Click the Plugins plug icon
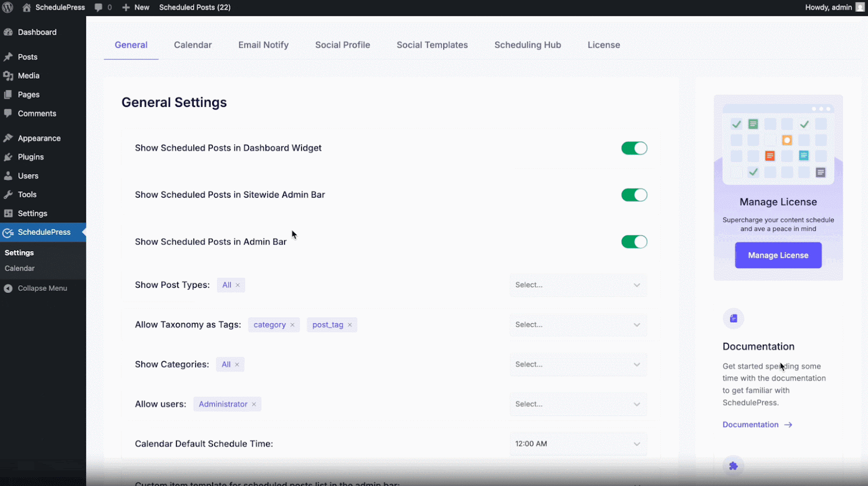868x486 pixels. (x=8, y=157)
